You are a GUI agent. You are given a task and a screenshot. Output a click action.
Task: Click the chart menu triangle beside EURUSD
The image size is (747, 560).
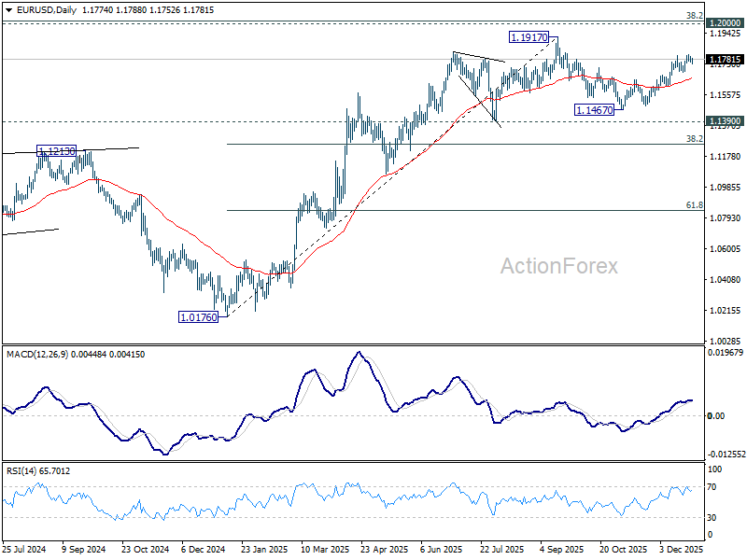click(9, 10)
